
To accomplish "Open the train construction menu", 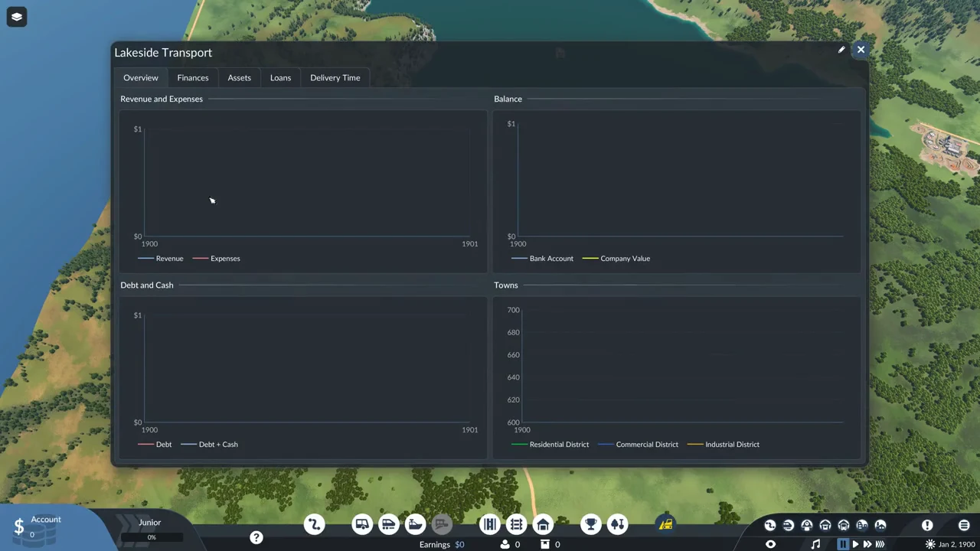I will point(389,524).
